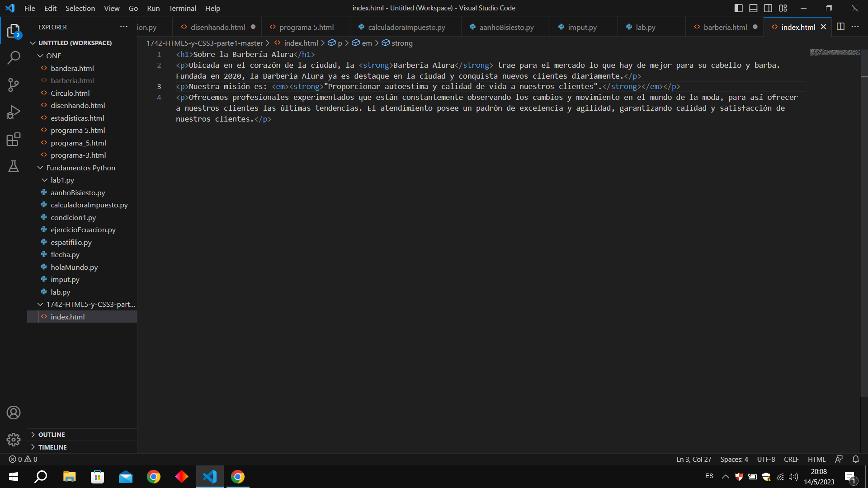Viewport: 868px width, 488px height.
Task: Open Windows taskbar search
Action: (x=41, y=477)
